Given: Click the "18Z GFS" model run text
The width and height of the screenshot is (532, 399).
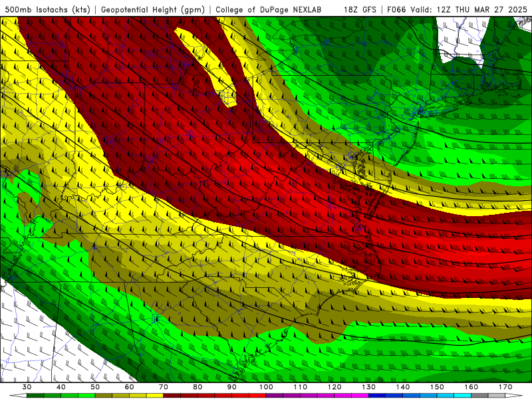Looking at the screenshot, I should coord(360,9).
